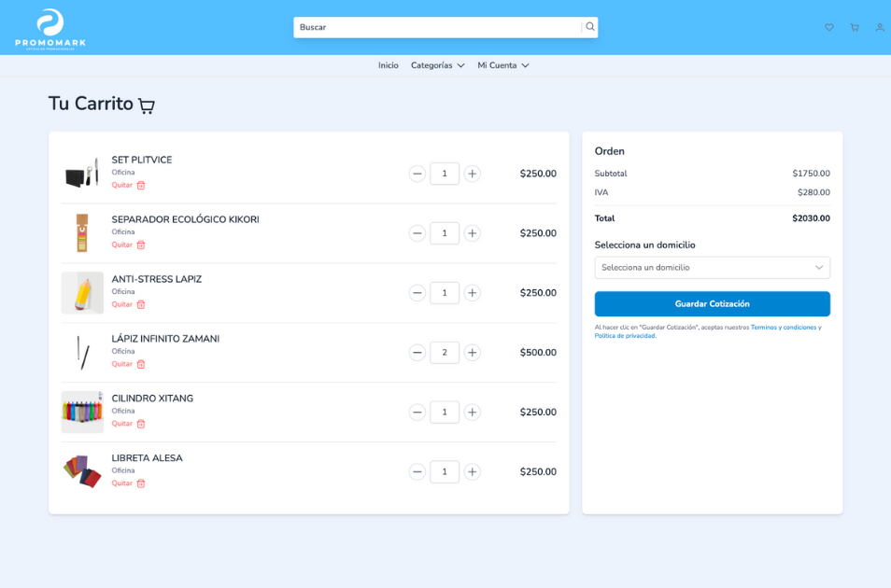Click the search magnifier icon
This screenshot has height=588, width=891.
pos(589,27)
